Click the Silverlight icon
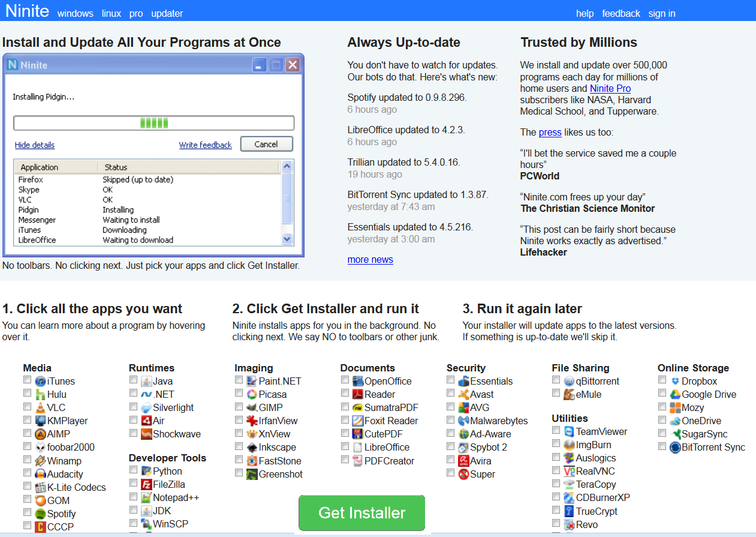The height and width of the screenshot is (537, 756). click(x=146, y=407)
